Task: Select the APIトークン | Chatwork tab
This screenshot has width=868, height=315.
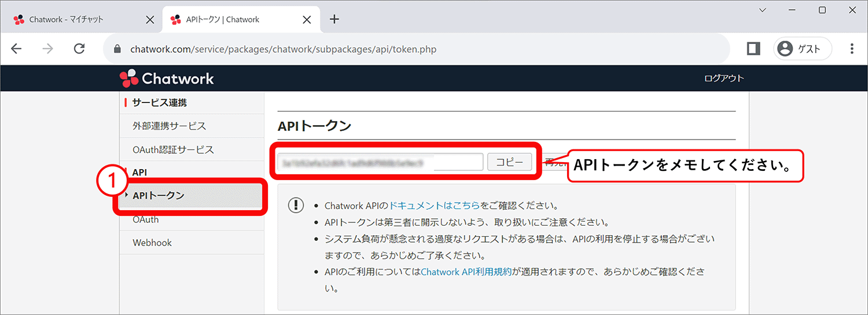Action: 242,20
